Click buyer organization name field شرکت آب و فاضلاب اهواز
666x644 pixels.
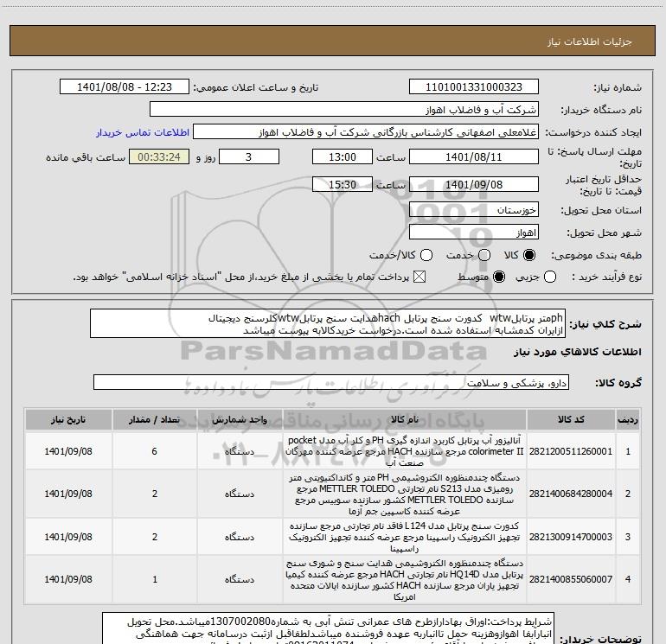[x=344, y=110]
